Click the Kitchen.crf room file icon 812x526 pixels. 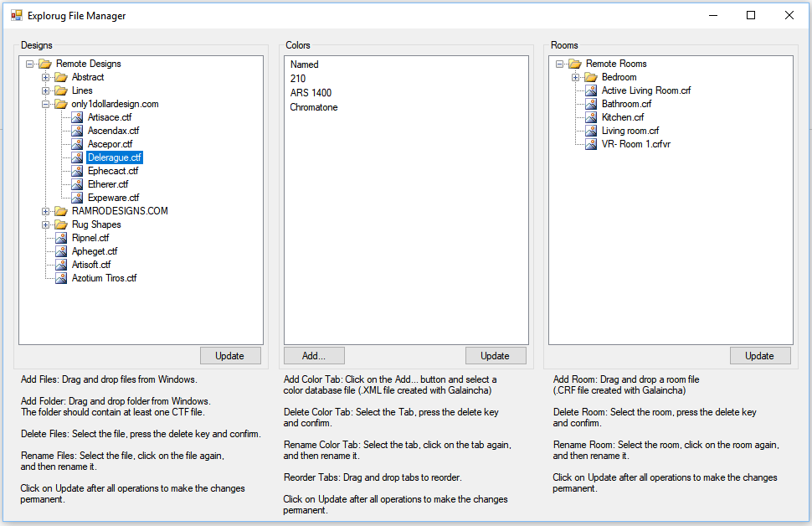(x=591, y=117)
